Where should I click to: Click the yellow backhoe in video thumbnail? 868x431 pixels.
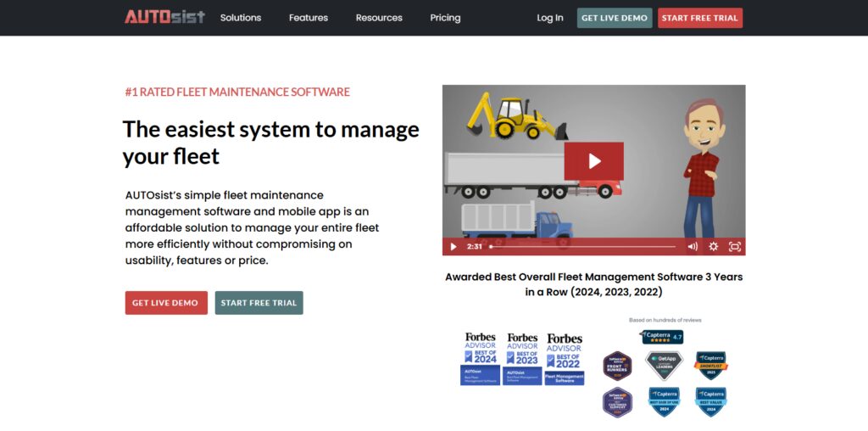pos(517,115)
